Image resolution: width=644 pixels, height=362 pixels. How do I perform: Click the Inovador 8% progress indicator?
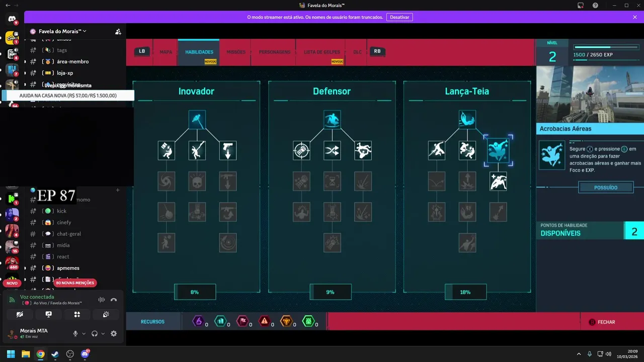195,292
